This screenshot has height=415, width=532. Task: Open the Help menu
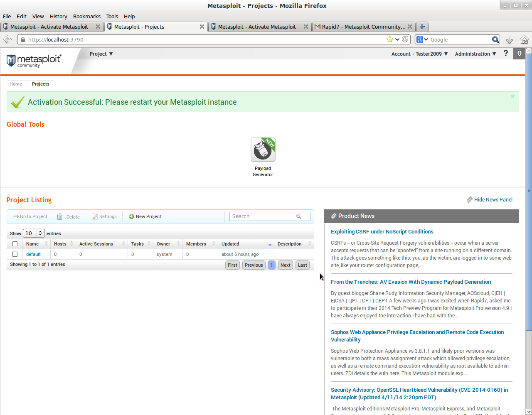click(x=129, y=16)
